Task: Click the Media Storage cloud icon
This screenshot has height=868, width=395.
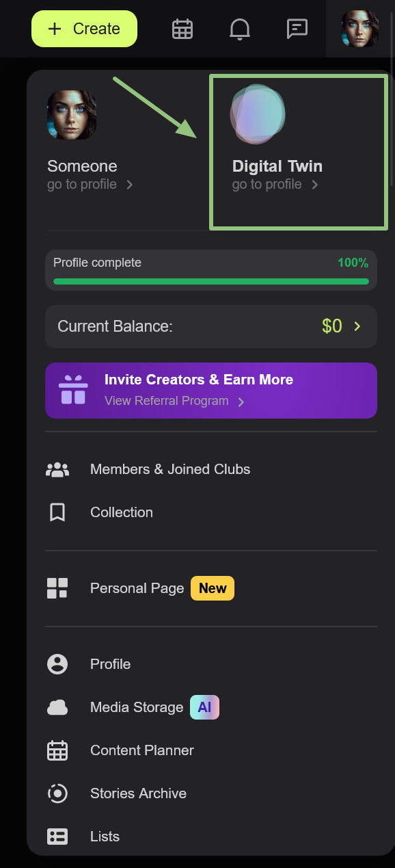Action: point(57,707)
